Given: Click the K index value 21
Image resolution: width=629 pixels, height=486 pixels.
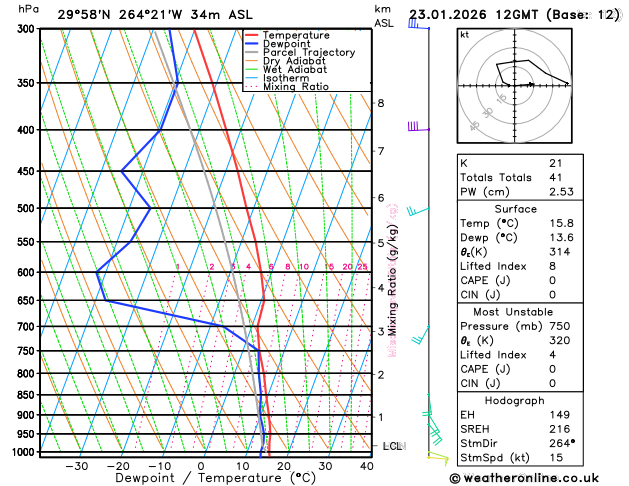Looking at the screenshot, I should (556, 163).
